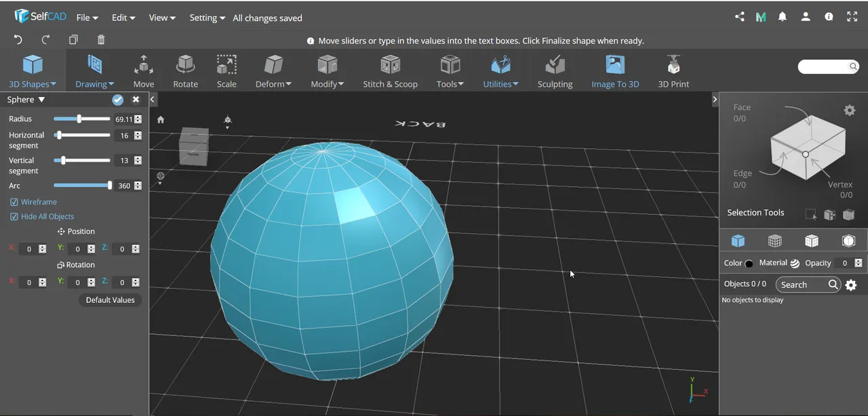868x416 pixels.
Task: Select the Scale tool
Action: click(226, 71)
